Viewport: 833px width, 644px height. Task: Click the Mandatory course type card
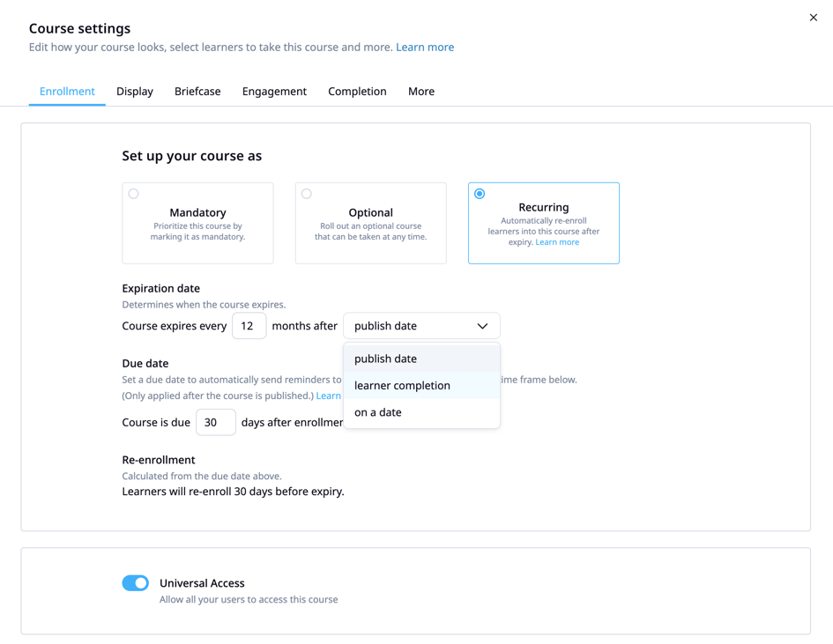pos(197,229)
